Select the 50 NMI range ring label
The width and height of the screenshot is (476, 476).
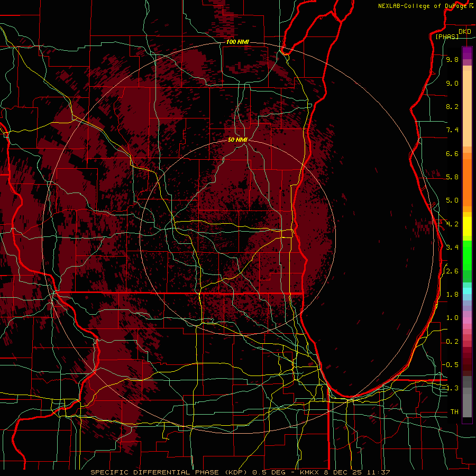(x=237, y=140)
